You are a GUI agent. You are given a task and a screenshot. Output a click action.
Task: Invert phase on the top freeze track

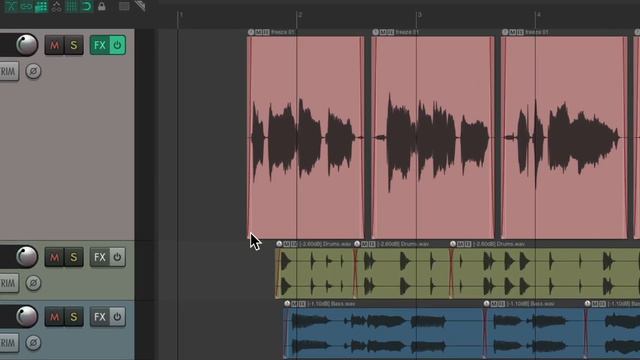pyautogui.click(x=33, y=71)
